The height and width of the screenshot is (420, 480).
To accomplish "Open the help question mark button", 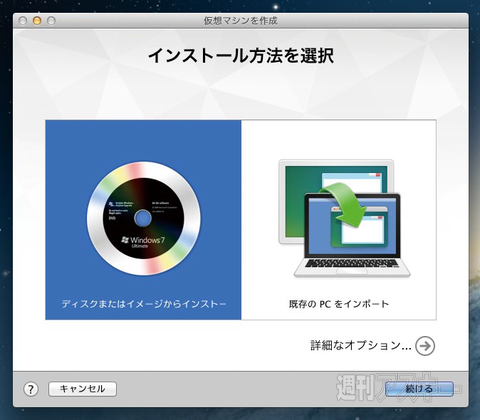I will pyautogui.click(x=31, y=389).
